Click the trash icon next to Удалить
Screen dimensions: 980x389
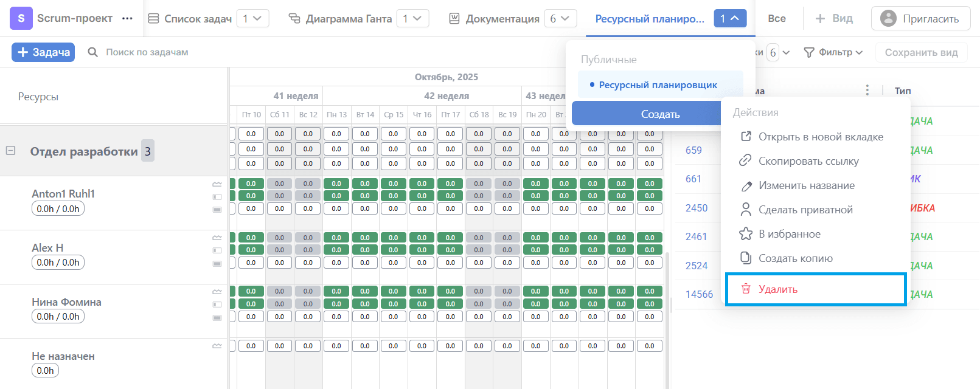(x=745, y=289)
